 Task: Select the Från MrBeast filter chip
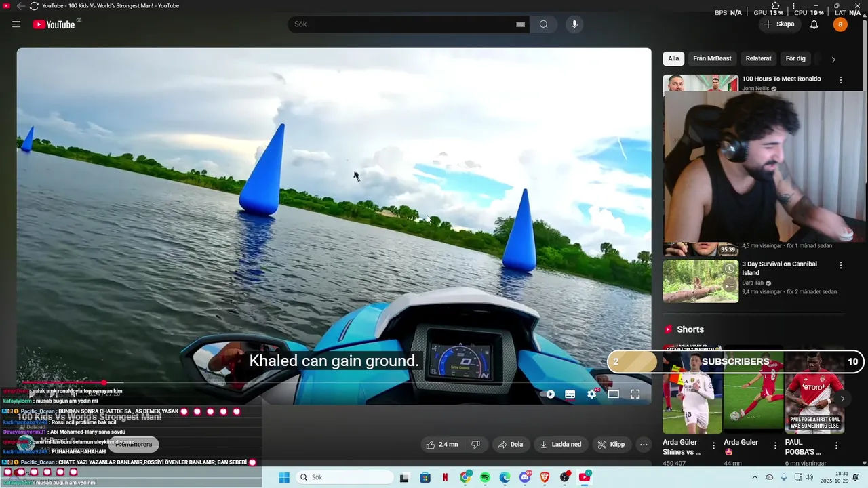click(x=712, y=59)
